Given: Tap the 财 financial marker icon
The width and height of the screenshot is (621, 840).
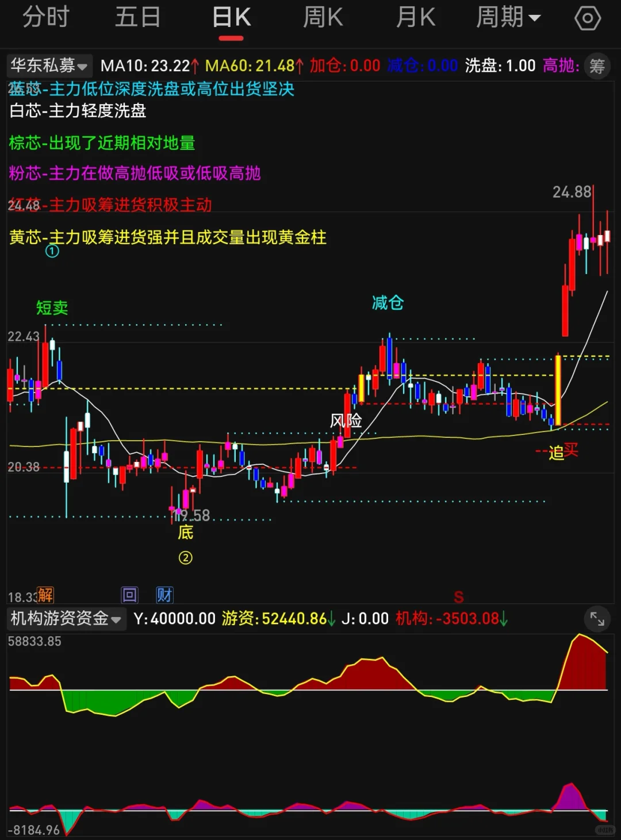Looking at the screenshot, I should pyautogui.click(x=164, y=595).
